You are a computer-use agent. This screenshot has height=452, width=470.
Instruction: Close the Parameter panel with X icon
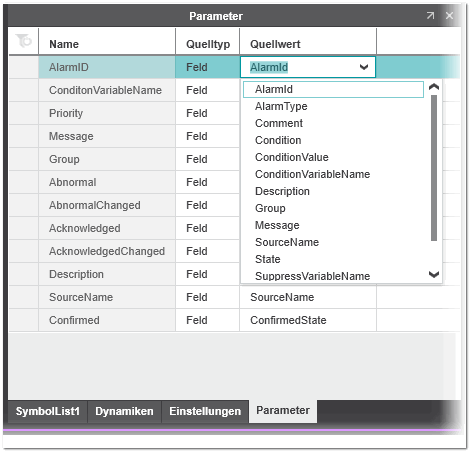pos(449,16)
